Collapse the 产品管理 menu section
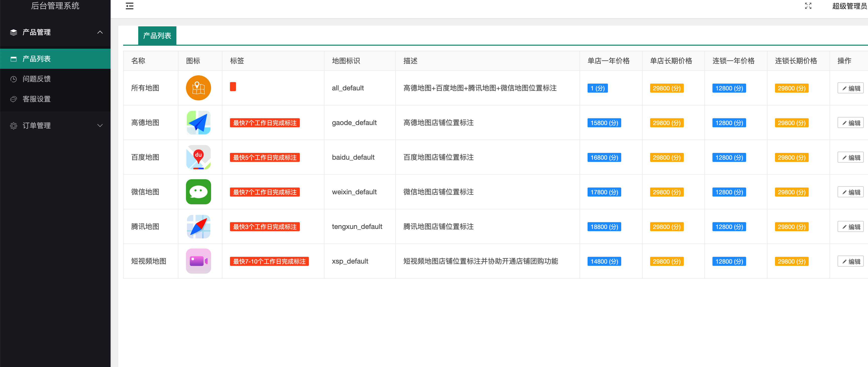Viewport: 868px width, 367px height. [100, 32]
